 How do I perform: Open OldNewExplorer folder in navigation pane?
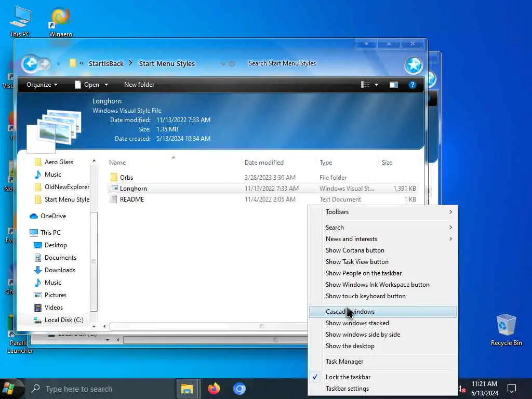(62, 187)
